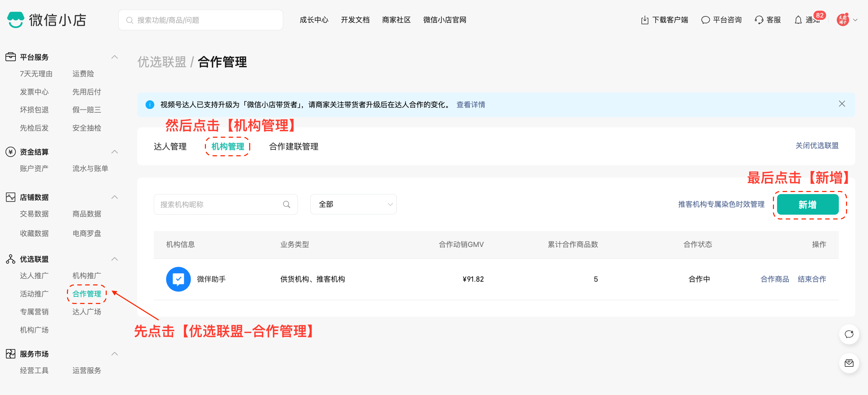Open the floating mail message icon
Image resolution: width=868 pixels, height=395 pixels.
(849, 363)
